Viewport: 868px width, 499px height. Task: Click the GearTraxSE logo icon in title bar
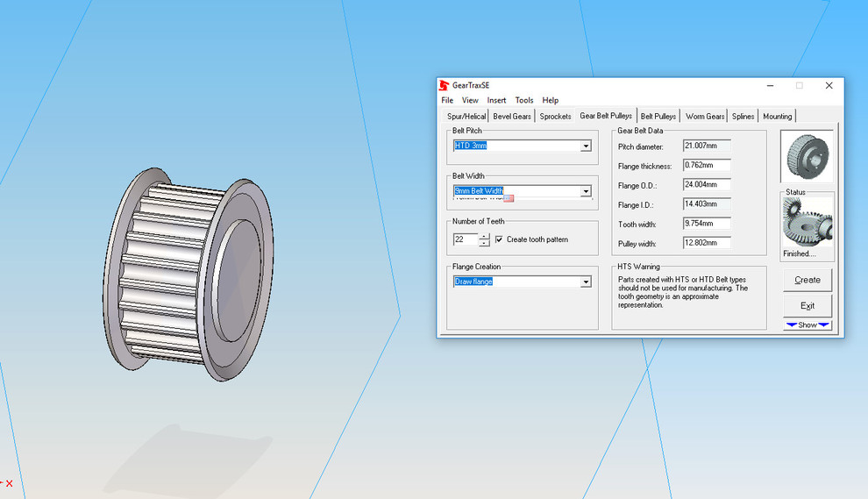[x=445, y=85]
